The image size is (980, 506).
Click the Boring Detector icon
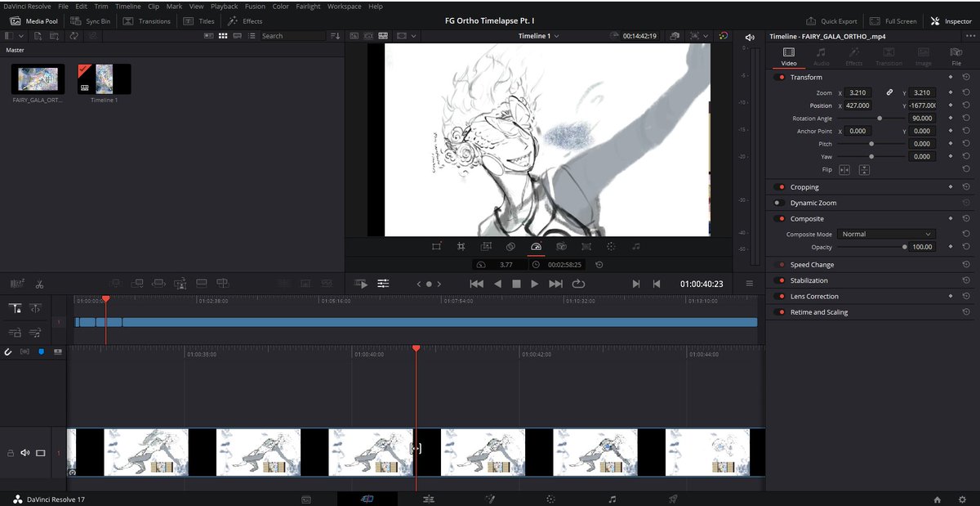point(16,284)
